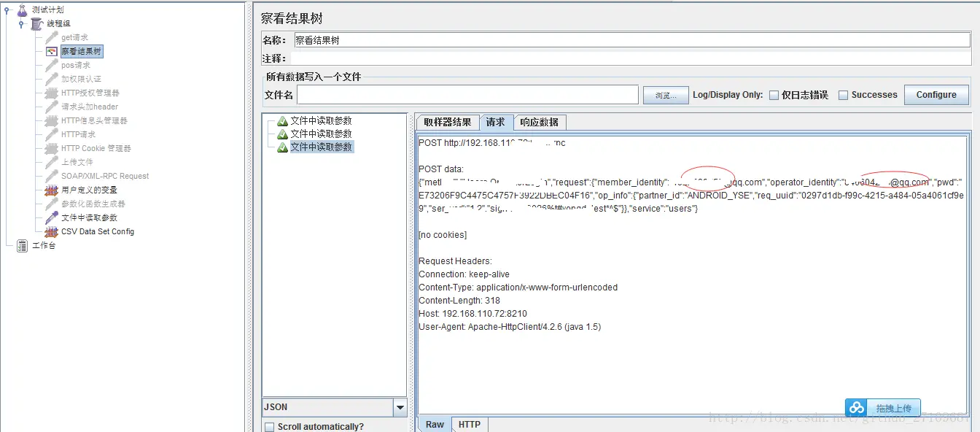Screen dimensions: 980x432
Task: Select 文件中读取参数 in the left plan tree
Action: tap(89, 218)
